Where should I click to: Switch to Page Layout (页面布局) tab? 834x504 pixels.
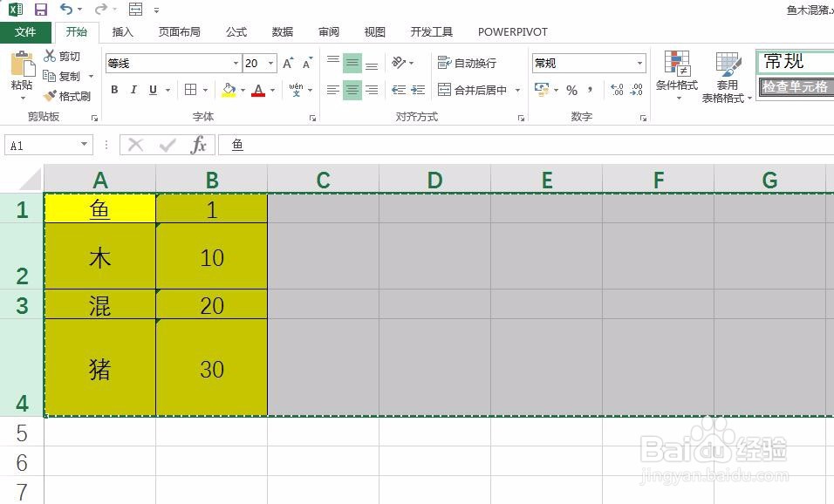(x=179, y=32)
